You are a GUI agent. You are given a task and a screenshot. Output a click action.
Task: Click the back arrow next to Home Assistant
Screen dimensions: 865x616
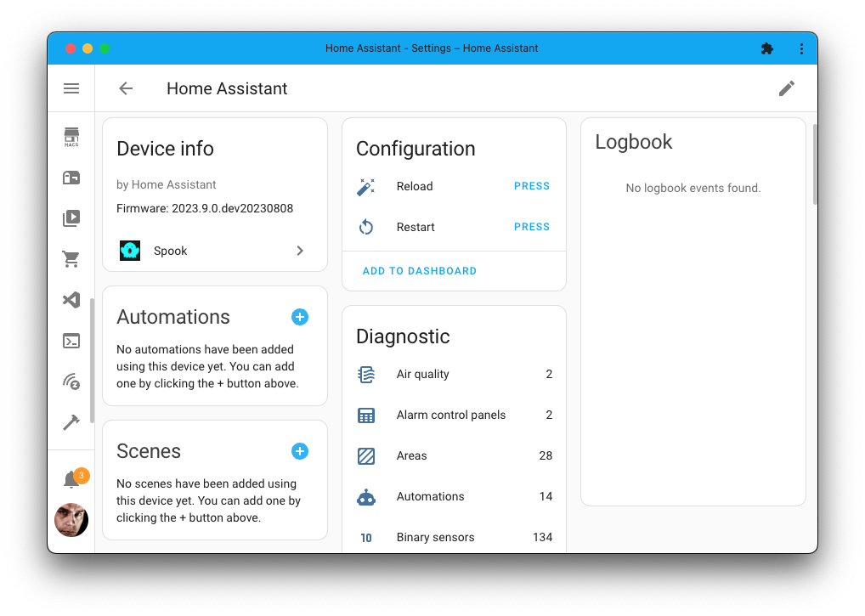coord(125,88)
